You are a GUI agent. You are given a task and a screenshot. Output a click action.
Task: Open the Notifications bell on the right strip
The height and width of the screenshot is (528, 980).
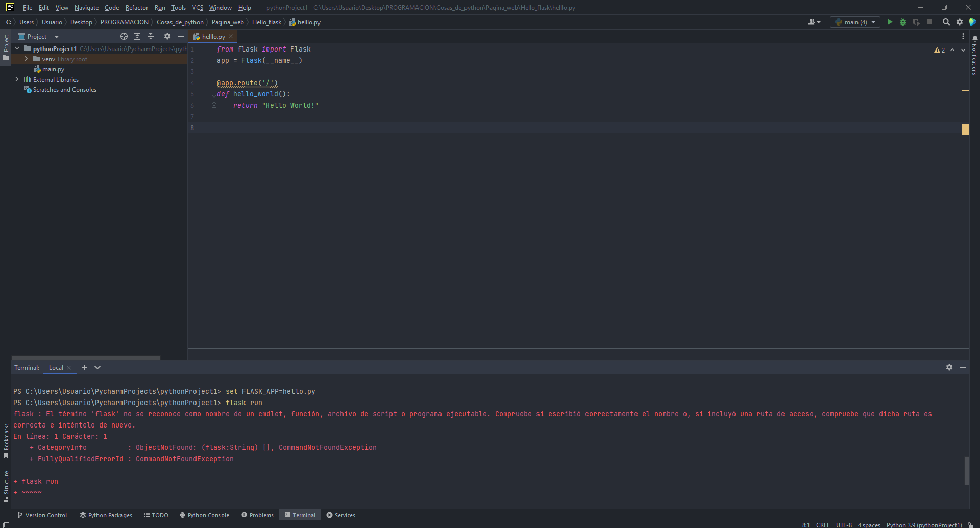click(975, 39)
